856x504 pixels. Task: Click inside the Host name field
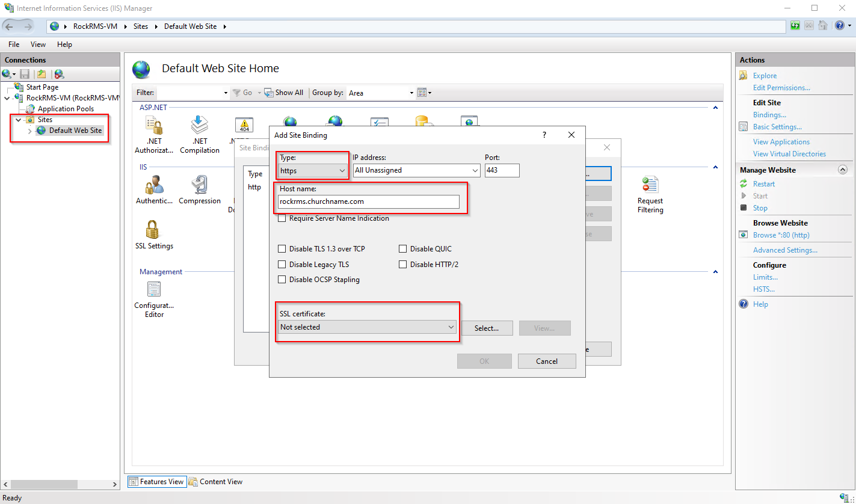pyautogui.click(x=369, y=201)
